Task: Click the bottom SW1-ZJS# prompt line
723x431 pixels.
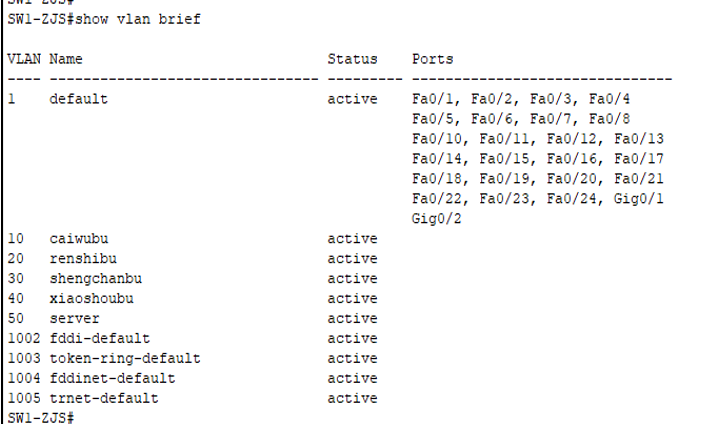Action: [41, 418]
